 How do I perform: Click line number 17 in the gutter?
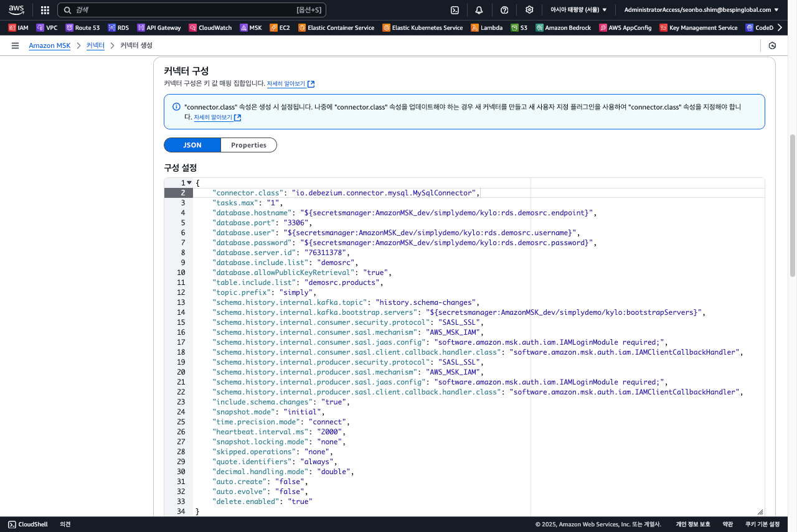(x=181, y=342)
